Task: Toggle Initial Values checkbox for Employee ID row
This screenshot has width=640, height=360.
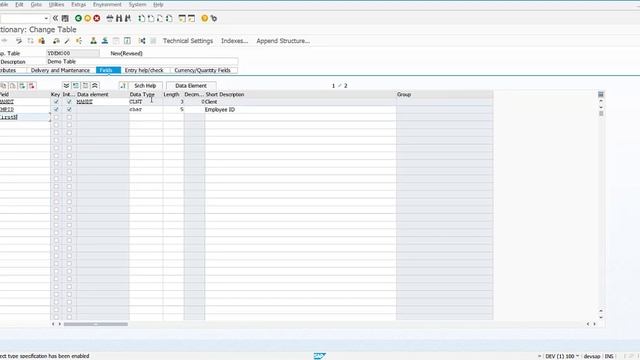Action: point(69,109)
